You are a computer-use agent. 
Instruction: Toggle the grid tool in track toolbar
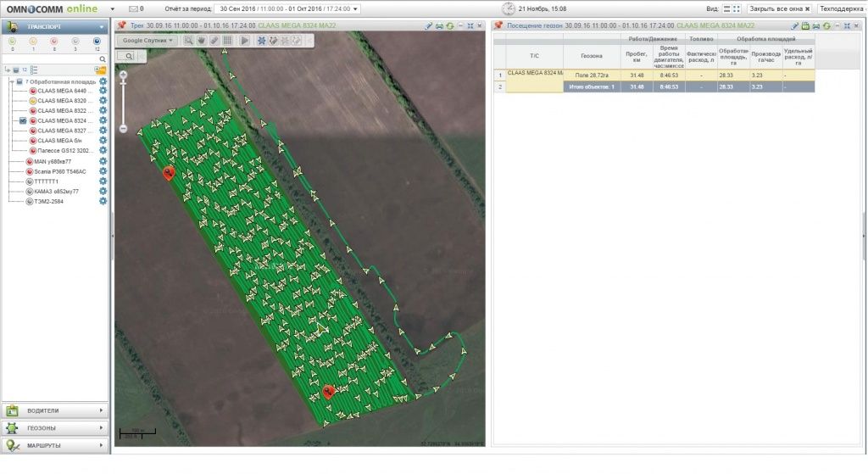[227, 41]
